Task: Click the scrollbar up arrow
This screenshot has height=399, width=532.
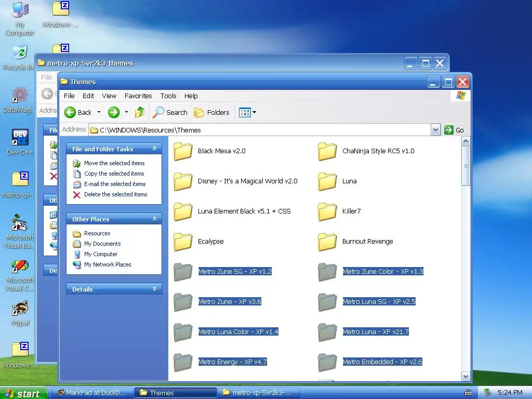Action: (466, 141)
